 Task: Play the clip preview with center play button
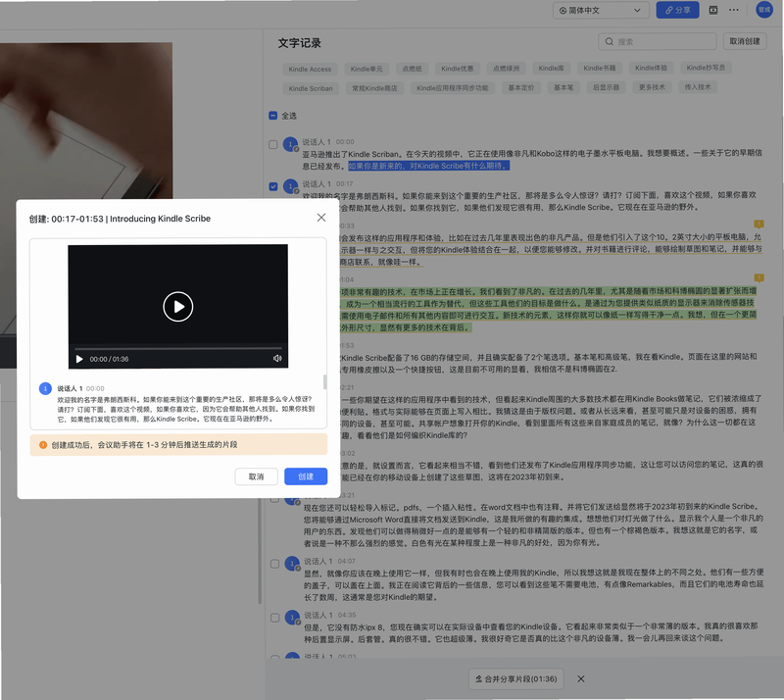coord(178,307)
